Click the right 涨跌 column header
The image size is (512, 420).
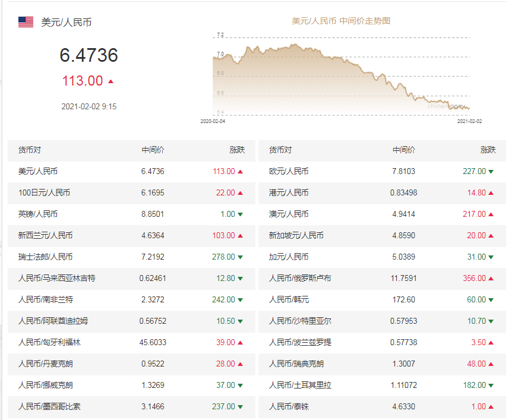(487, 150)
